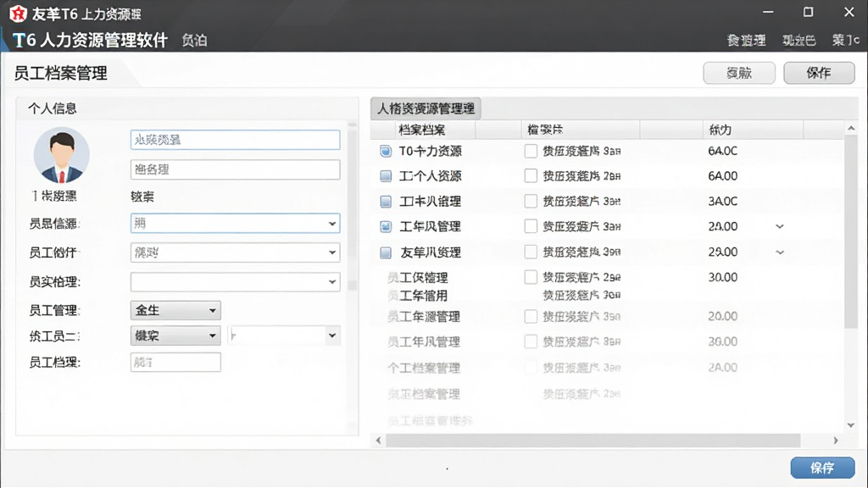The height and width of the screenshot is (488, 868).
Task: Click the row icon in the 29.00 row
Action: point(386,252)
